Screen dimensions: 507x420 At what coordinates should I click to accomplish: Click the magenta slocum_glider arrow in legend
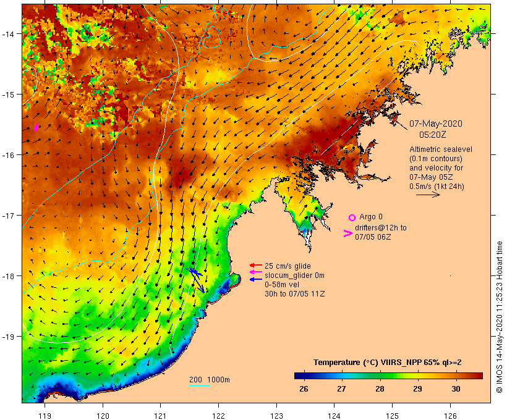(256, 272)
